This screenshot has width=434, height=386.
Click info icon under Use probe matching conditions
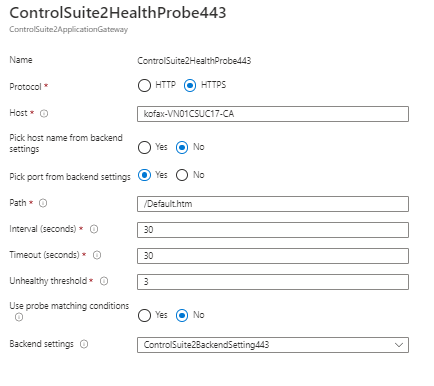[19, 317]
